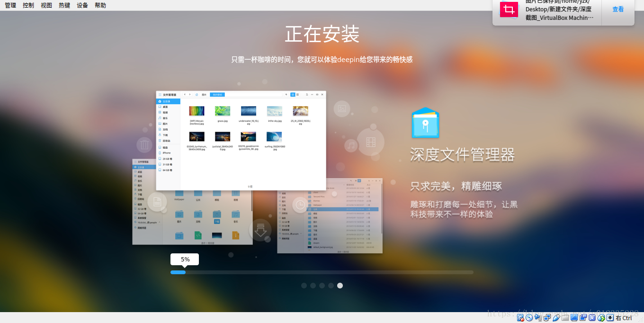Select the second slide indicator dot
Image resolution: width=644 pixels, height=323 pixels.
click(x=313, y=286)
